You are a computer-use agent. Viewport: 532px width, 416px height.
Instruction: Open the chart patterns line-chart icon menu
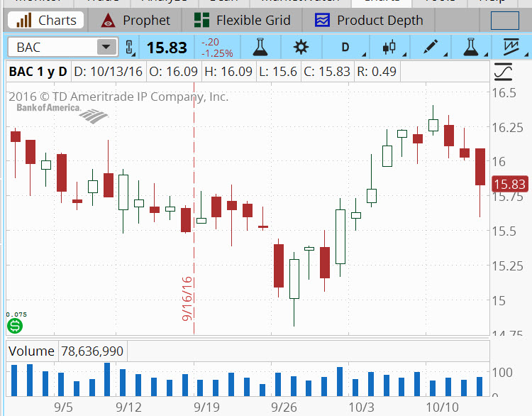(x=511, y=47)
